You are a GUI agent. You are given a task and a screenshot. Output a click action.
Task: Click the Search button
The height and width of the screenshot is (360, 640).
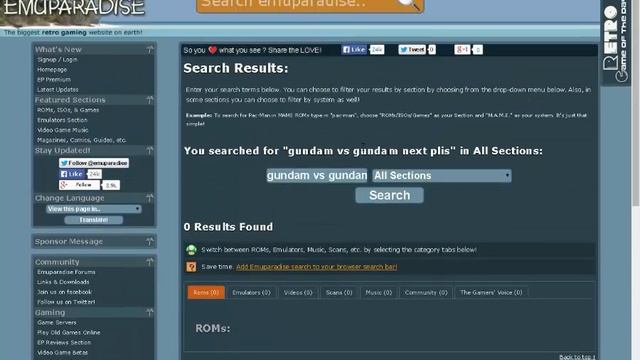(x=389, y=195)
